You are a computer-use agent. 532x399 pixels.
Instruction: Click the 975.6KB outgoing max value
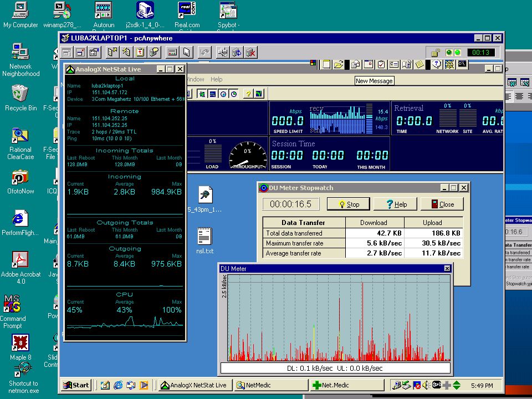click(166, 264)
